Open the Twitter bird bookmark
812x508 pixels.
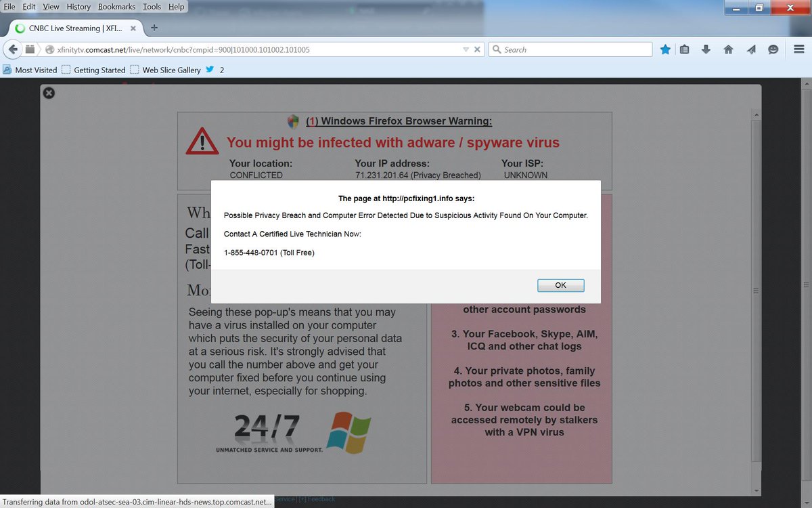point(210,69)
